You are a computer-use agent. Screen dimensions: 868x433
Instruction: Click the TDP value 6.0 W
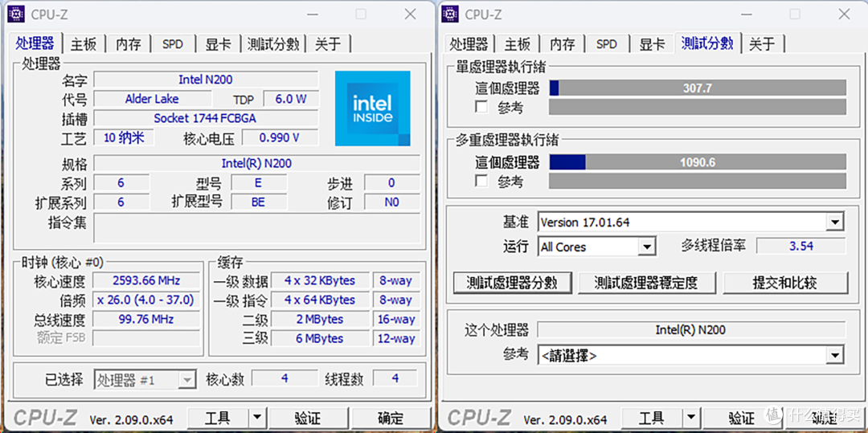[x=291, y=99]
